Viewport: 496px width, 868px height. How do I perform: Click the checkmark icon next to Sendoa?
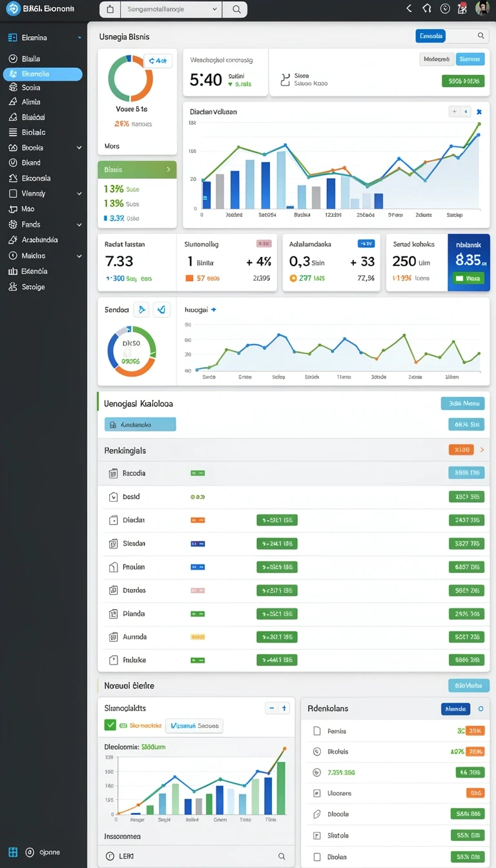(x=161, y=310)
